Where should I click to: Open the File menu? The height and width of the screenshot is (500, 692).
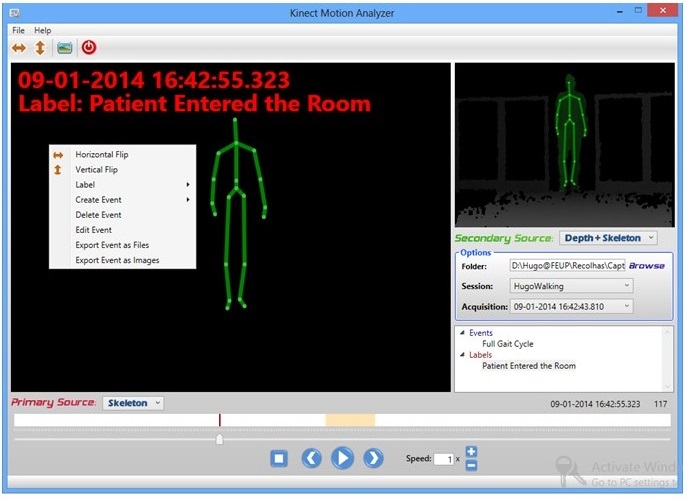pyautogui.click(x=19, y=30)
